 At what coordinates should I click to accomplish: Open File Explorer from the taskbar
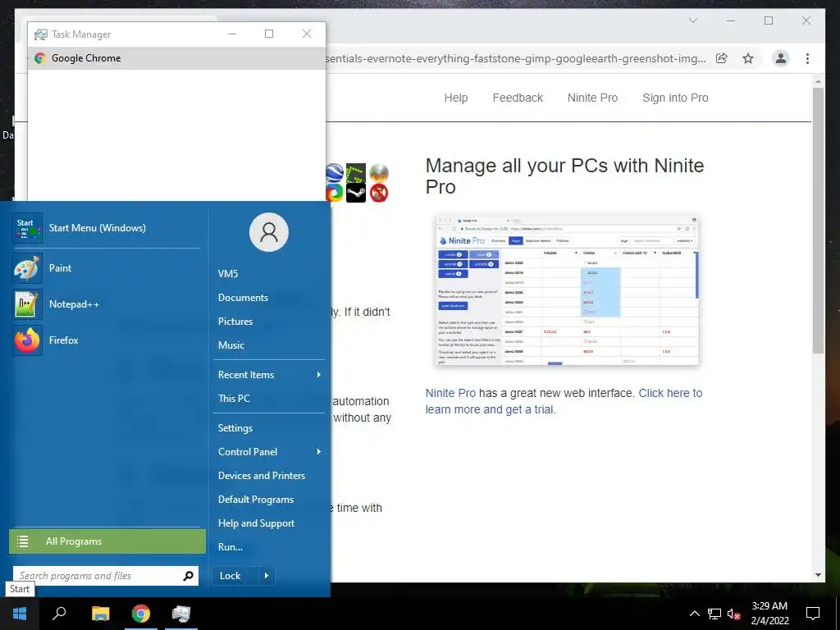coord(100,614)
